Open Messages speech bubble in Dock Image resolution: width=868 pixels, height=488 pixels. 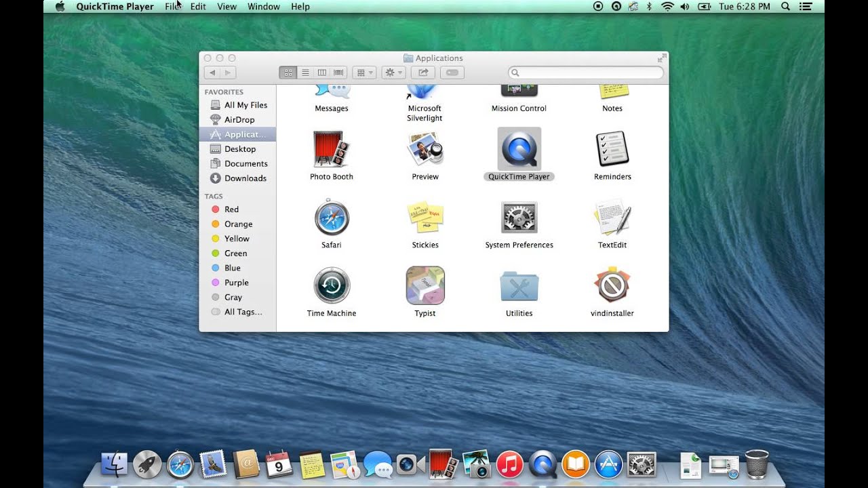tap(378, 465)
